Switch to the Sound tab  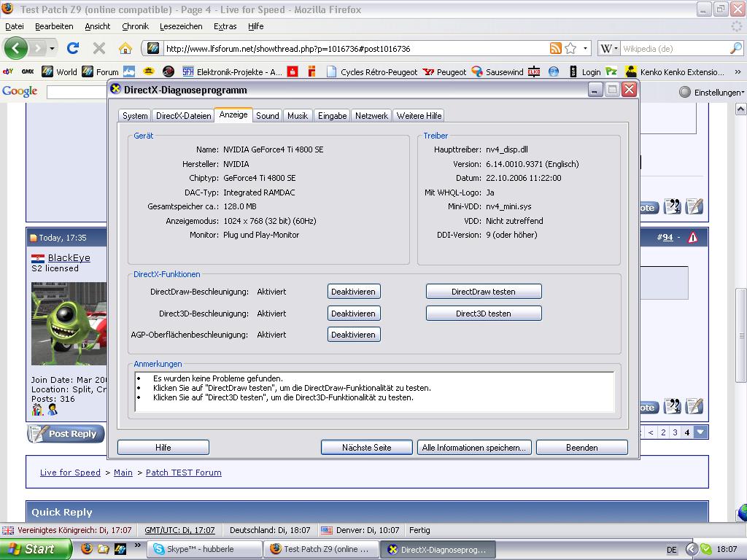[267, 116]
